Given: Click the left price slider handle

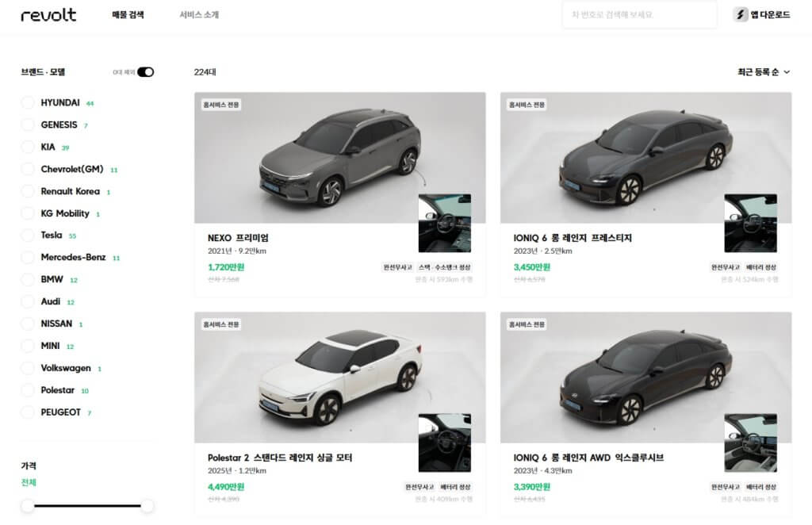Looking at the screenshot, I should coord(28,506).
